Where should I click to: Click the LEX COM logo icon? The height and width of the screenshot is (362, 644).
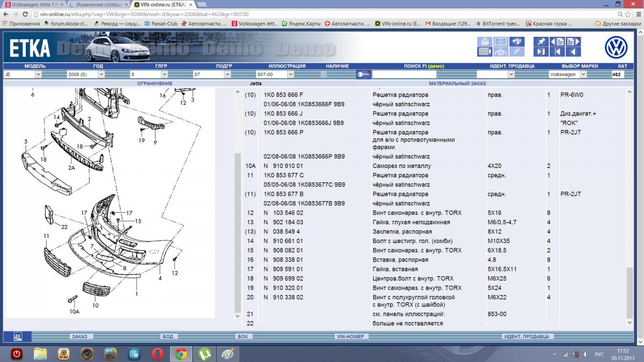17,337
